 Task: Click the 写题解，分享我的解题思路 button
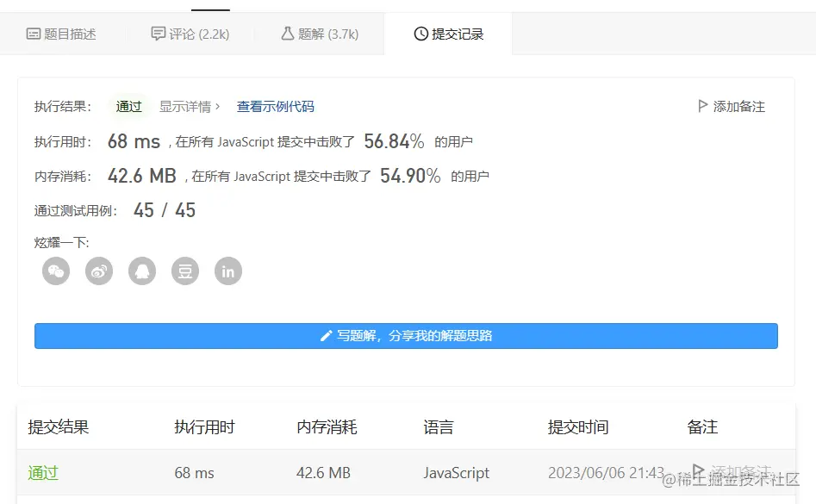[406, 336]
